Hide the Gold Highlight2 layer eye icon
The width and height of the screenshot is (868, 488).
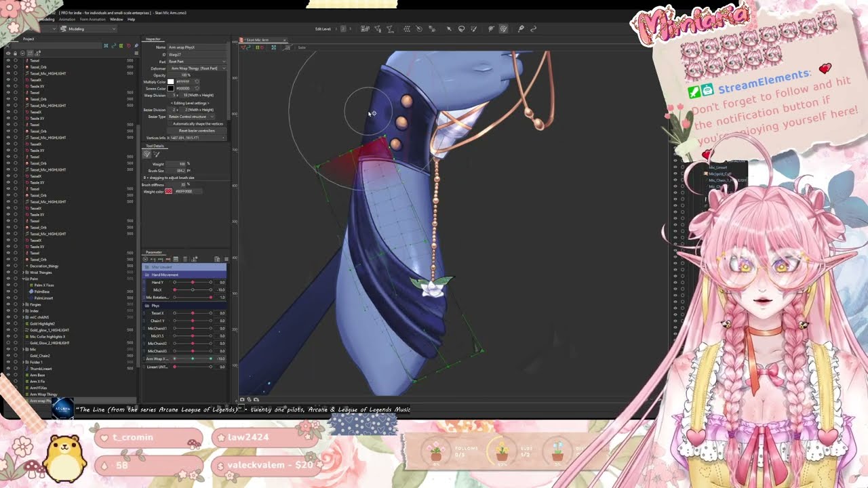click(x=8, y=323)
